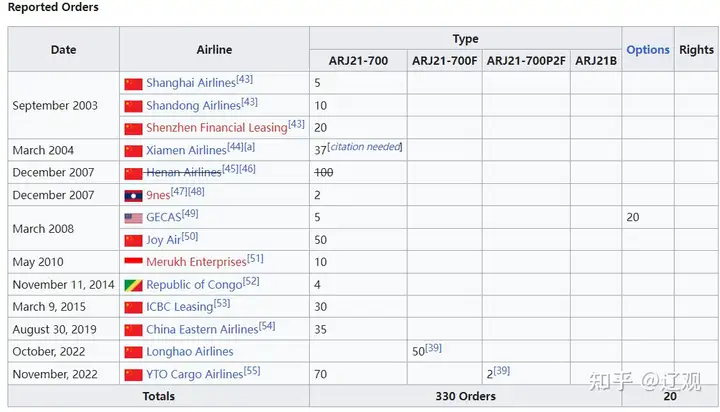720x412 pixels.
Task: Open the YTO Cargo Airlines link
Action: 194,374
